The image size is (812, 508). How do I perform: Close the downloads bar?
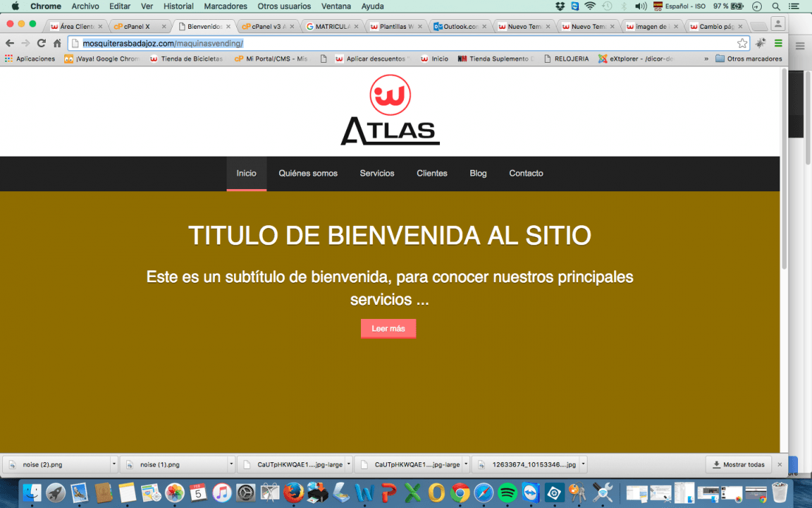pyautogui.click(x=780, y=464)
